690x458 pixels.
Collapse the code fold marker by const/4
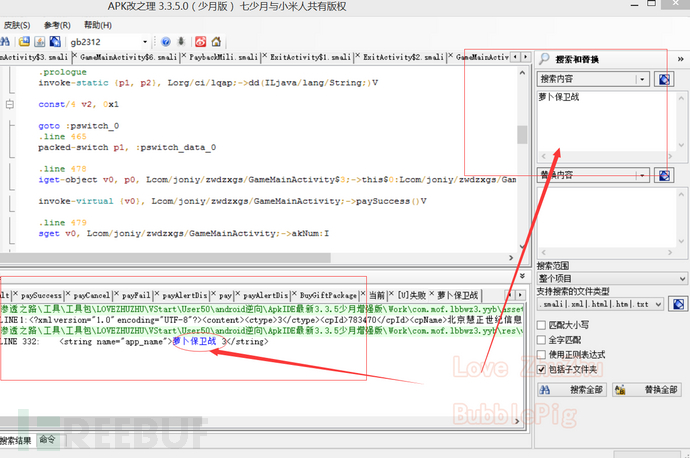point(9,104)
